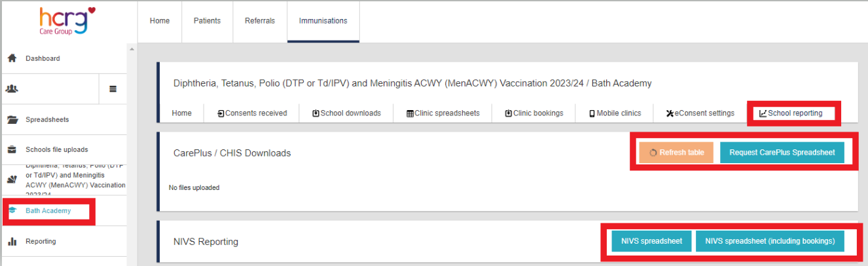This screenshot has height=266, width=868.
Task: Open the Consents received tab
Action: tap(252, 113)
